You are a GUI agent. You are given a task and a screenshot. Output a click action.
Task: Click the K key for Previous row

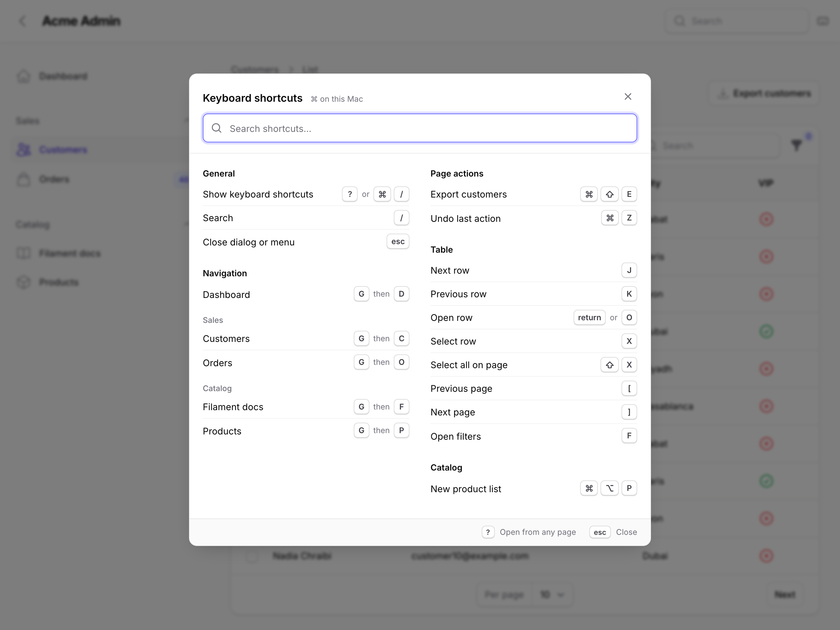point(629,294)
